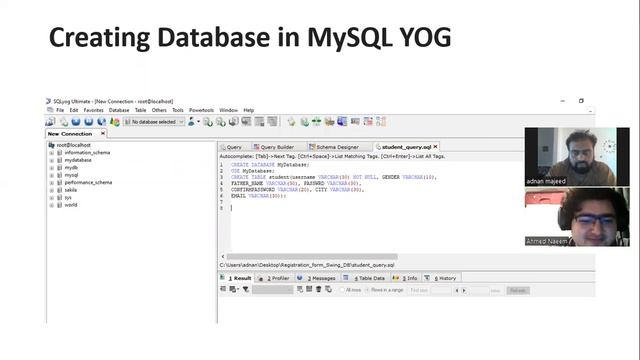This screenshot has width=640, height=360.
Task: Expand the mydb database node
Action: pos(51,168)
